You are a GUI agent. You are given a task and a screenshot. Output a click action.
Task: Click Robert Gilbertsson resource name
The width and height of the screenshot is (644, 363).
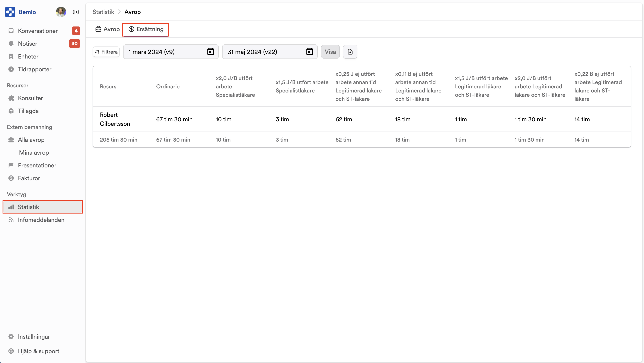pyautogui.click(x=115, y=119)
